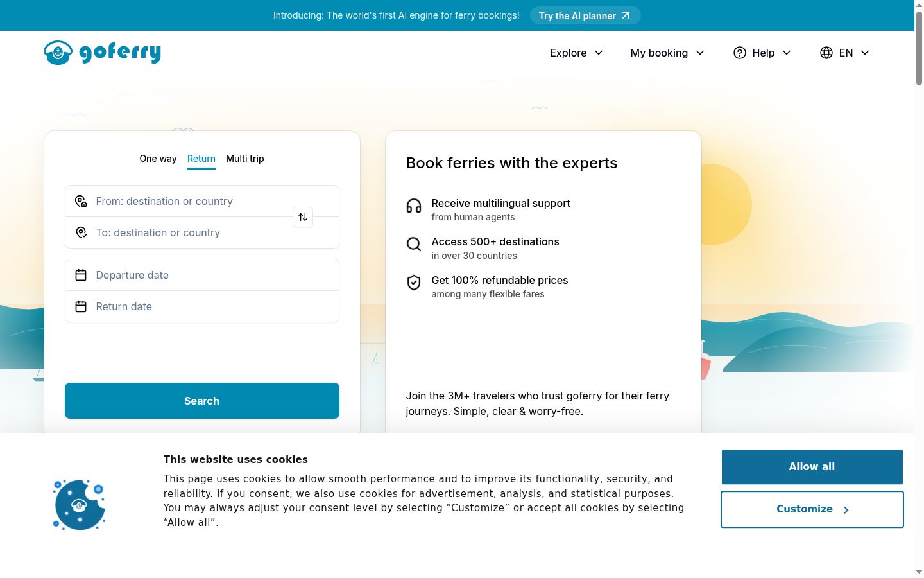
Task: Select the One way tab
Action: pyautogui.click(x=158, y=159)
